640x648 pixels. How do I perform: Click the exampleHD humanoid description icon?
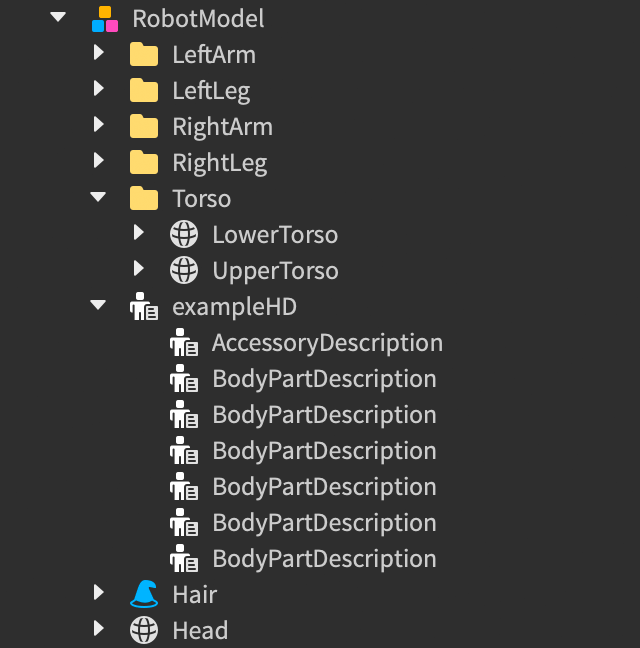144,307
